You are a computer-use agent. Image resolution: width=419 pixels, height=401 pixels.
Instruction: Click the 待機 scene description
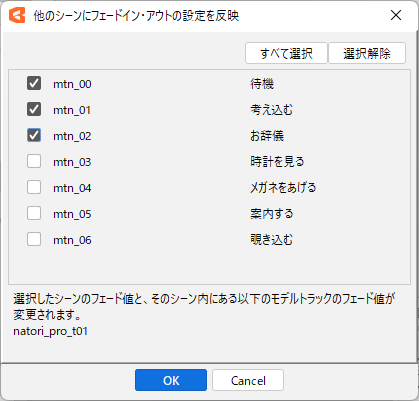point(262,84)
